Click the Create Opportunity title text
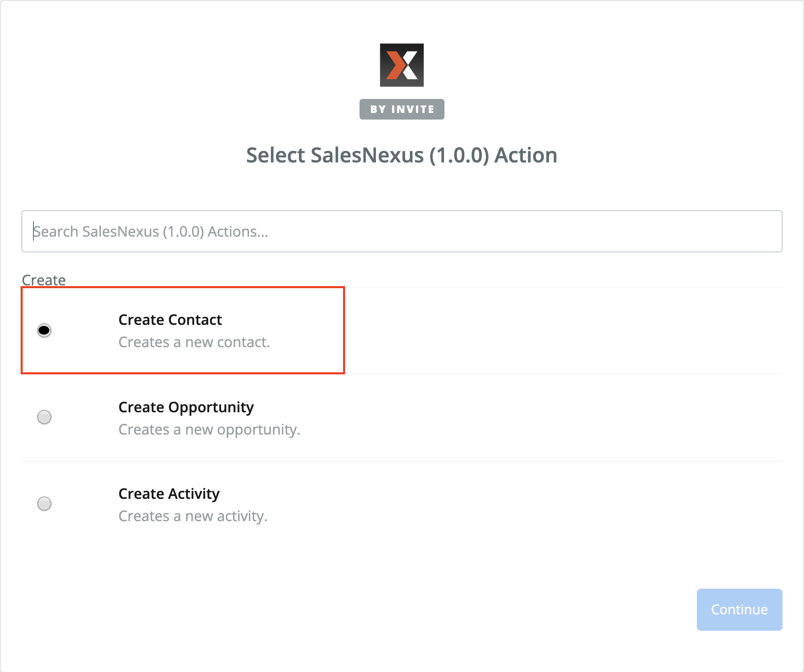Screen dimensions: 804x672 tap(186, 407)
